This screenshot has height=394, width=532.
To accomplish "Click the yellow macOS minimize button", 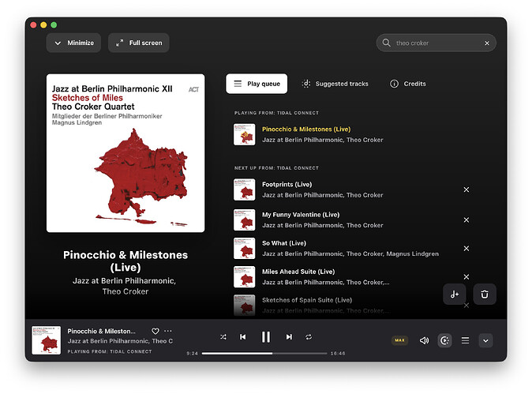I will click(x=43, y=24).
